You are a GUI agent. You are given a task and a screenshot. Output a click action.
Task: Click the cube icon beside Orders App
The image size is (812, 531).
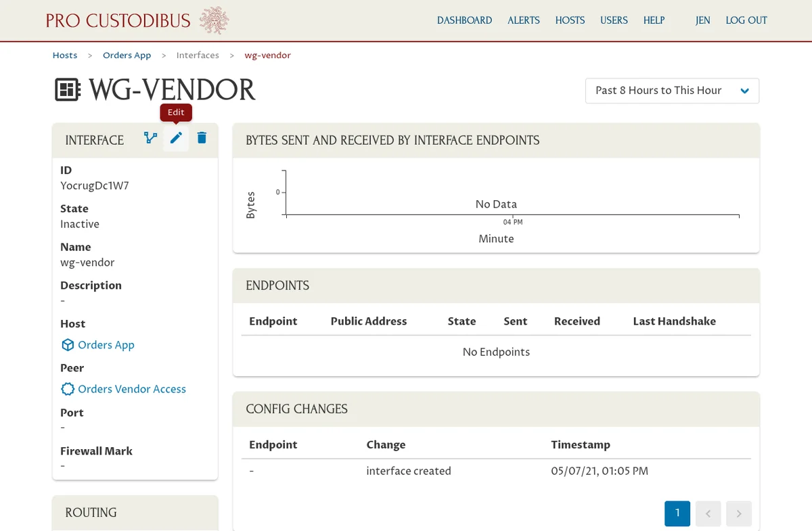tap(68, 345)
